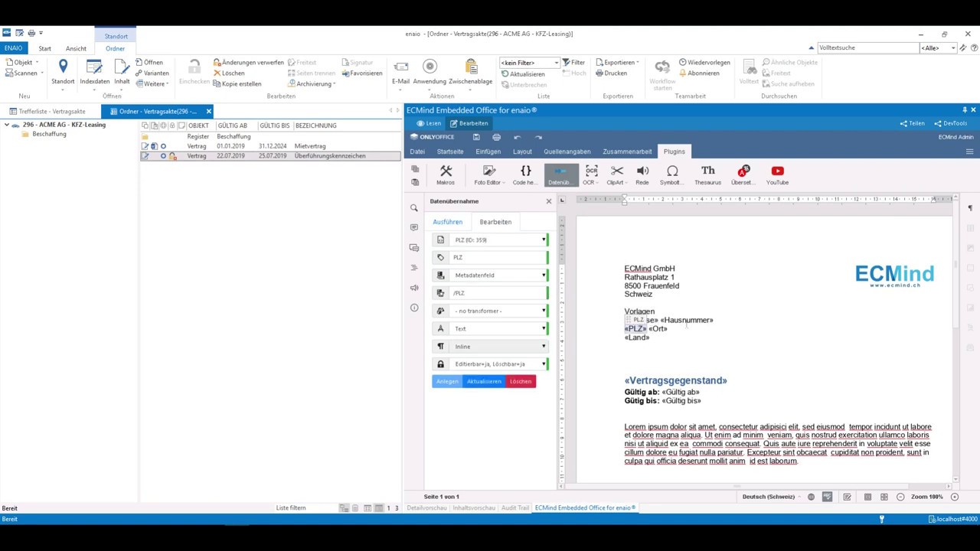Switch to the Startseite tab
The image size is (980, 551).
point(450,152)
